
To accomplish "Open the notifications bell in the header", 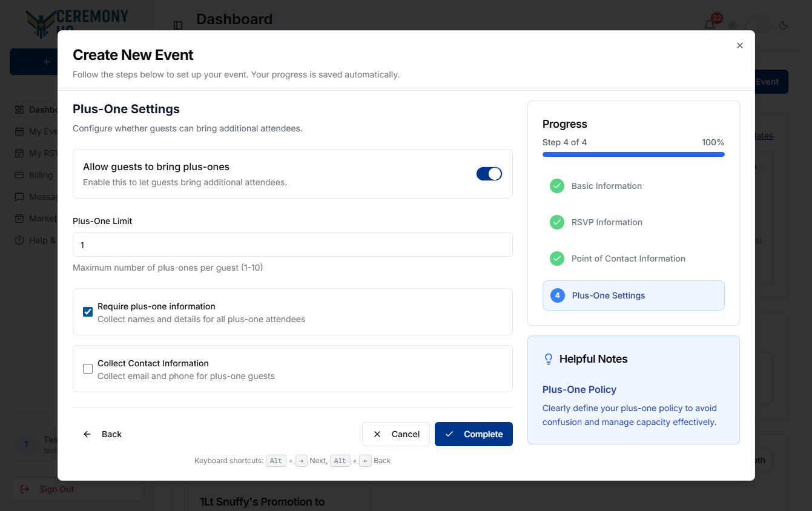I will [x=710, y=25].
